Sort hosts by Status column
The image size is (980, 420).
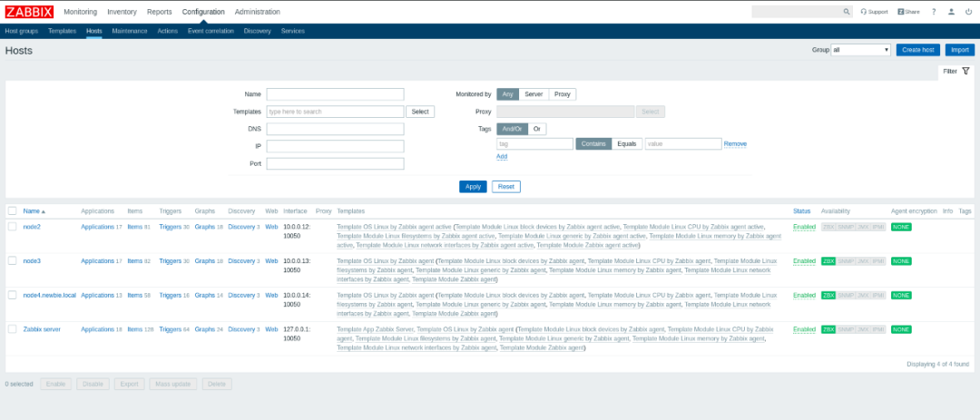coord(801,211)
